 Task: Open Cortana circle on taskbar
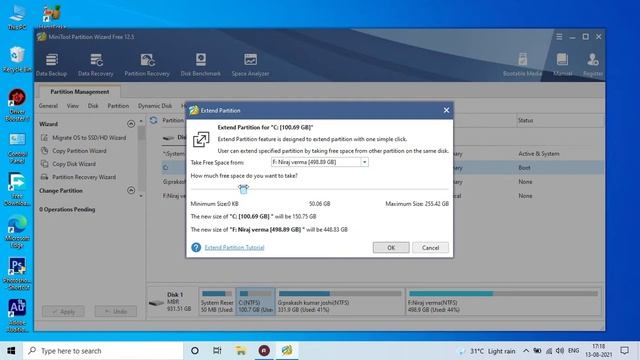tap(195, 351)
